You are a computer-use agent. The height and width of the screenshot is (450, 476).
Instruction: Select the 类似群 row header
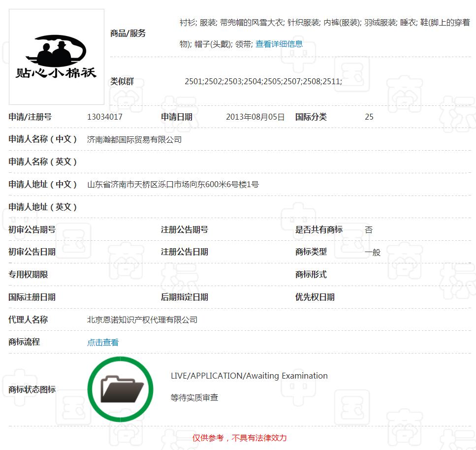(x=121, y=81)
